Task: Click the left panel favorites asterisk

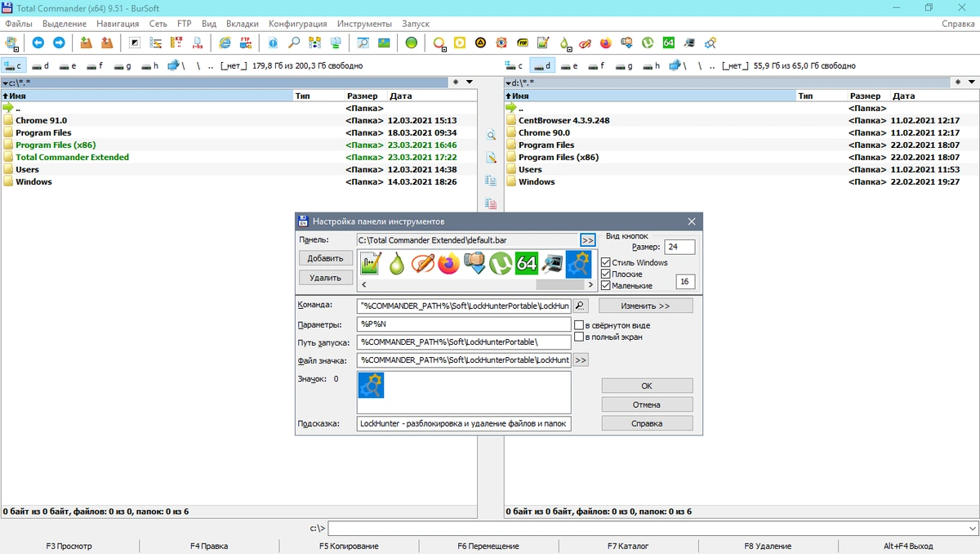Action: 456,83
